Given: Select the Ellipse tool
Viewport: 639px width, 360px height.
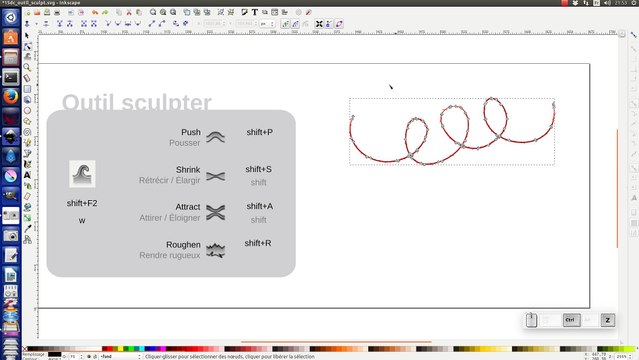Looking at the screenshot, I should [27, 110].
